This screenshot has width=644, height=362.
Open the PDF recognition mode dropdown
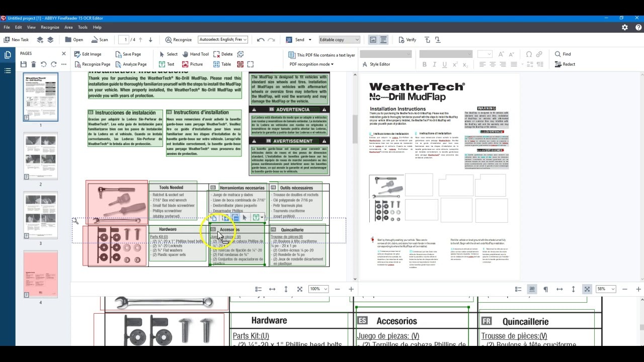tap(311, 64)
